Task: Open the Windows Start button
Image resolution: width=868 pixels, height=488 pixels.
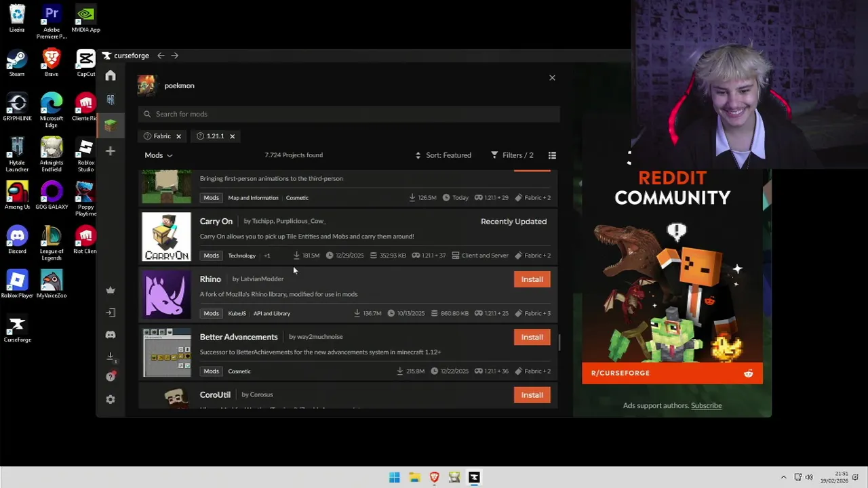Action: point(395,477)
